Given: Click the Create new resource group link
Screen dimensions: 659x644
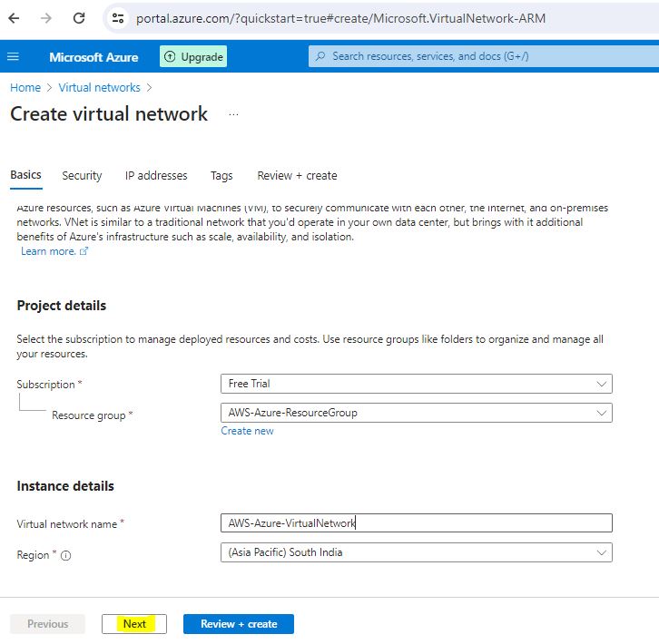Looking at the screenshot, I should point(247,431).
